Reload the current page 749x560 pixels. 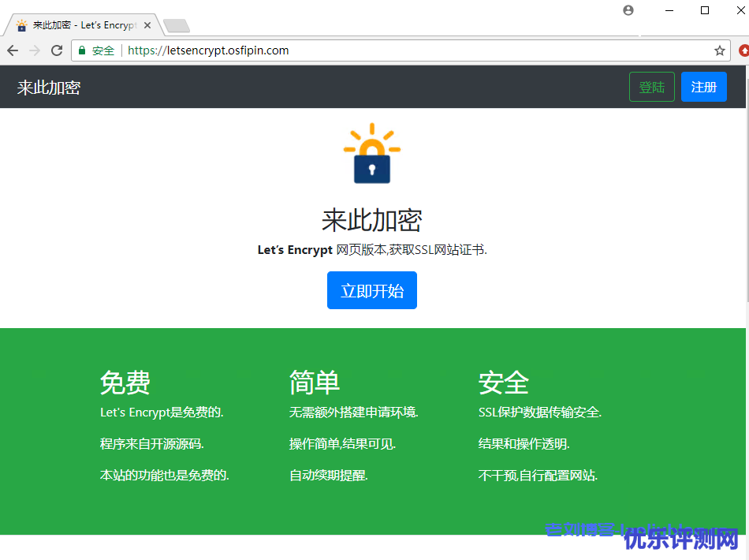tap(57, 50)
